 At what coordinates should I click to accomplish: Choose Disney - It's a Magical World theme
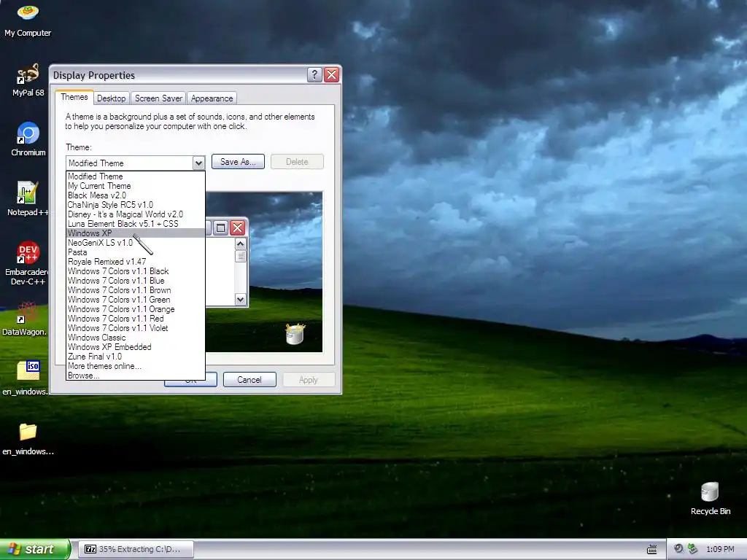[136, 214]
